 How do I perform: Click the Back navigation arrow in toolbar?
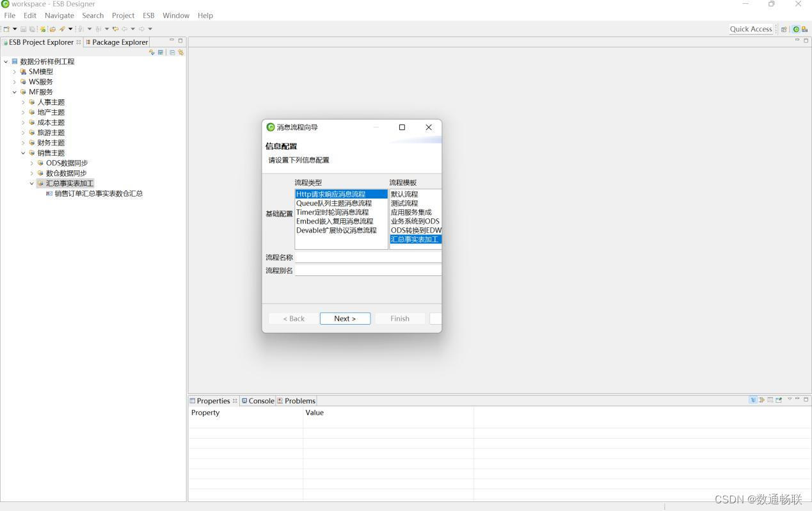(x=124, y=29)
